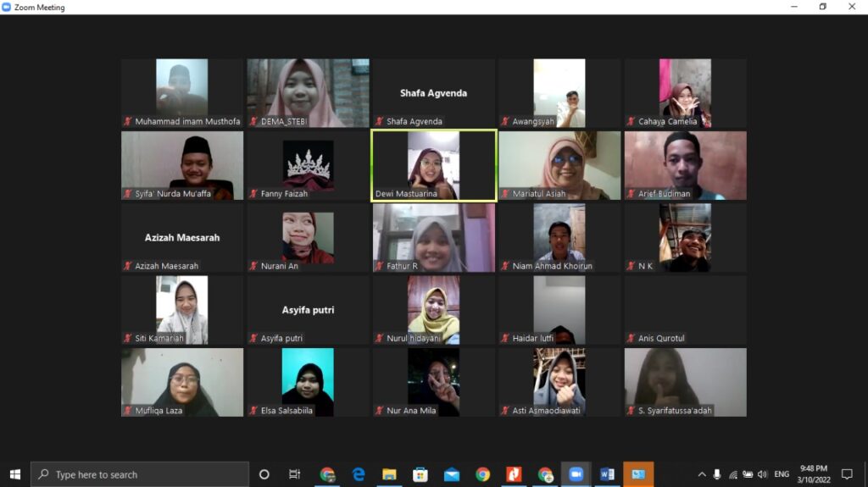Open Task View on the taskbar
The height and width of the screenshot is (487, 868).
[x=294, y=474]
